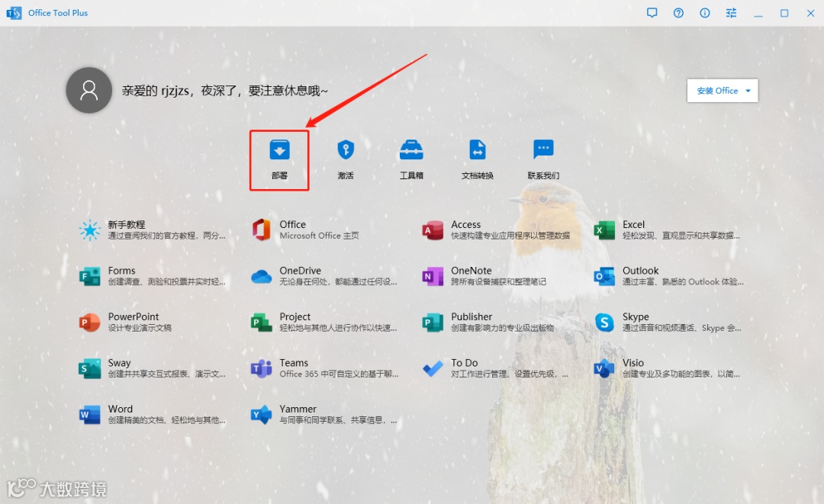Select the Teams title text

pyautogui.click(x=294, y=363)
